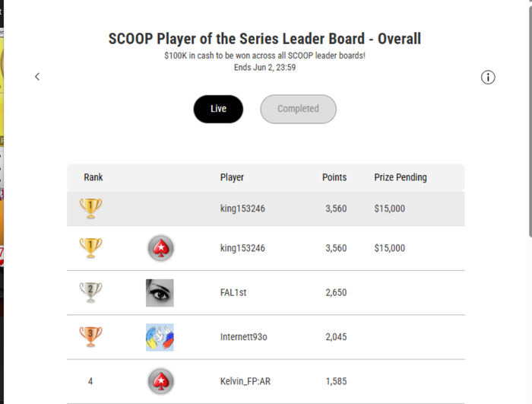Switch to the Completed leader board
The width and height of the screenshot is (532, 404).
(x=298, y=109)
